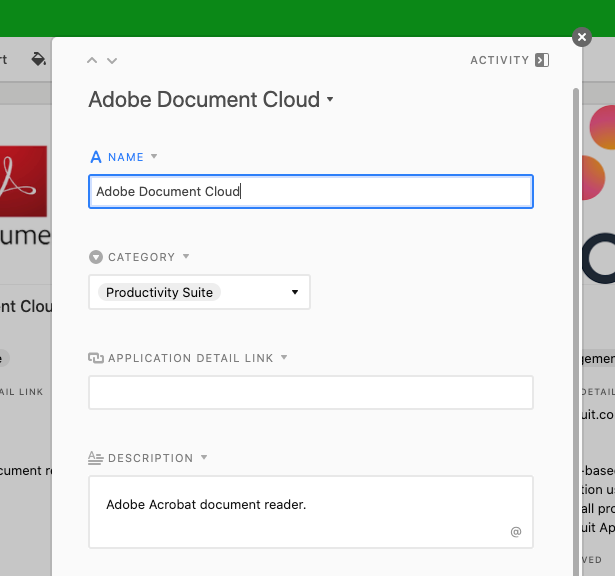Viewport: 615px width, 576px height.
Task: Click the Adobe Acrobat logo thumbnail behind dialog
Action: [x=24, y=181]
